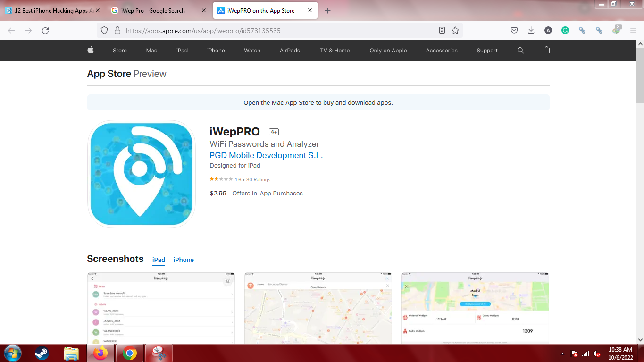Open the Mac navigation item

(x=151, y=51)
